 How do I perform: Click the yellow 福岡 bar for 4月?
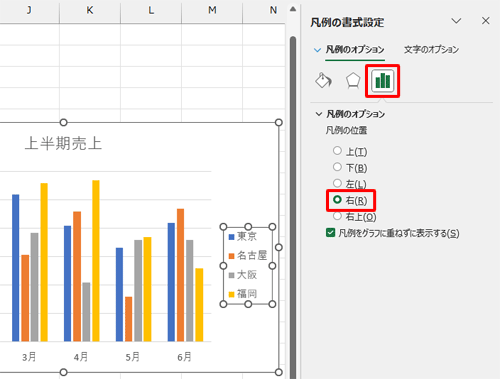(x=96, y=261)
